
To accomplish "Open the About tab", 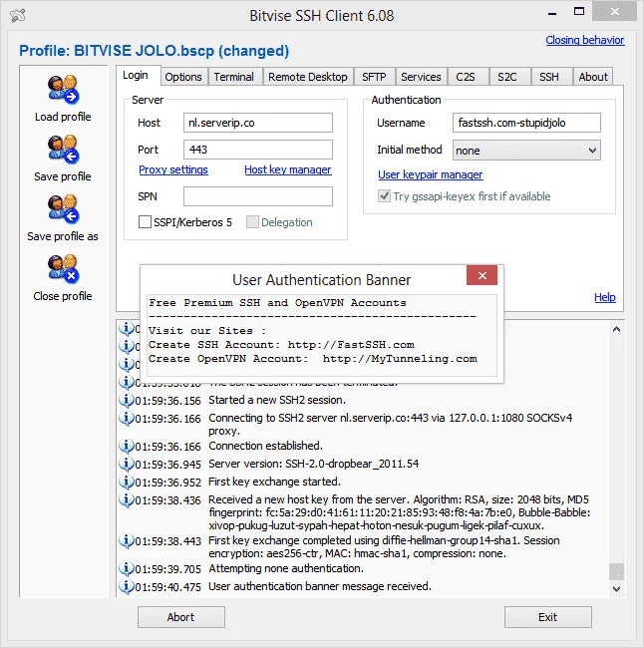I will 593,77.
